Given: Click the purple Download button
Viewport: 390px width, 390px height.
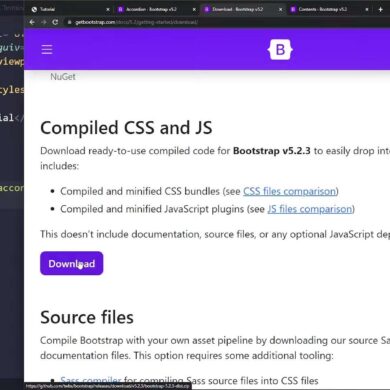Looking at the screenshot, I should [x=72, y=263].
